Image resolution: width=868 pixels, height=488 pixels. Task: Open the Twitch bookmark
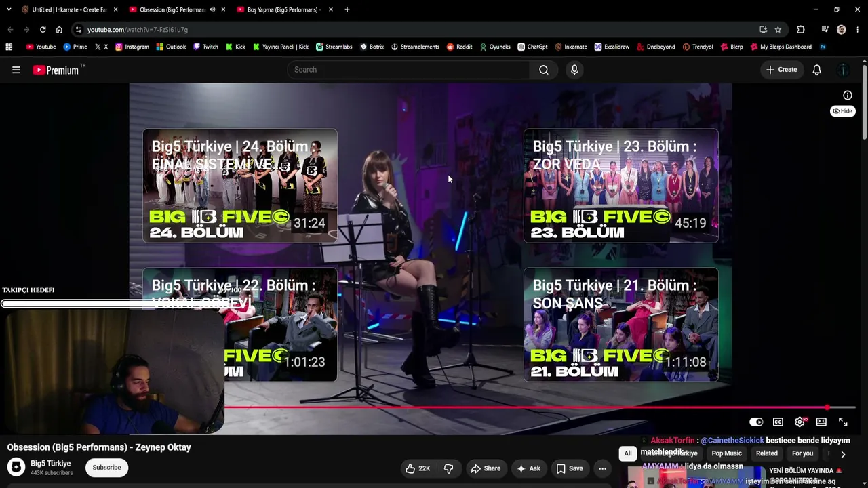[205, 47]
